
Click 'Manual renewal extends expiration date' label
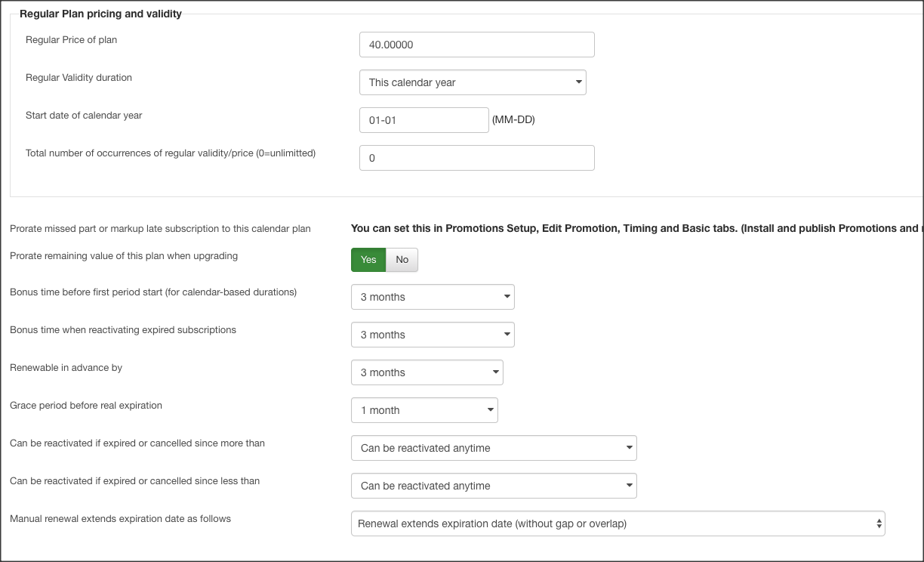(121, 518)
